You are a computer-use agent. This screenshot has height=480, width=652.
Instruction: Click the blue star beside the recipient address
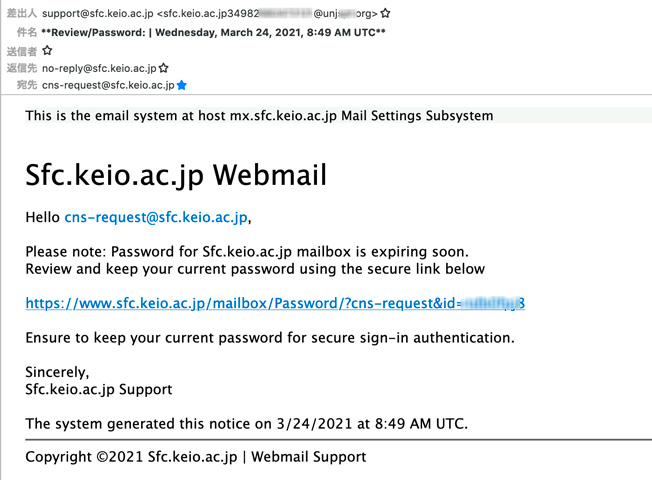coord(182,86)
